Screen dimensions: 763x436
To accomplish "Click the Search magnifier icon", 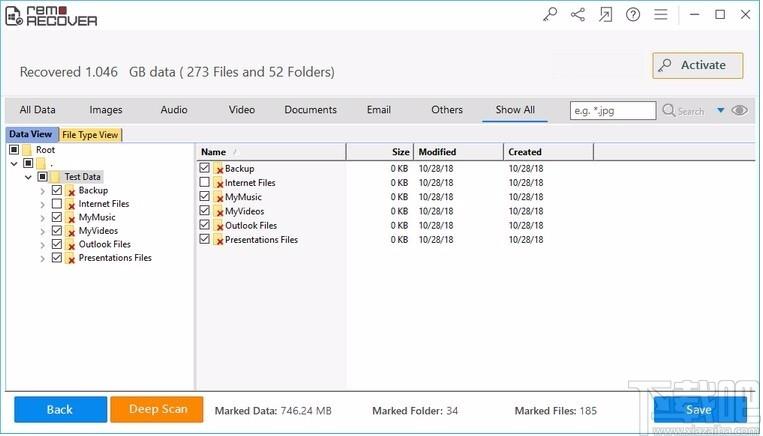I will pos(669,111).
